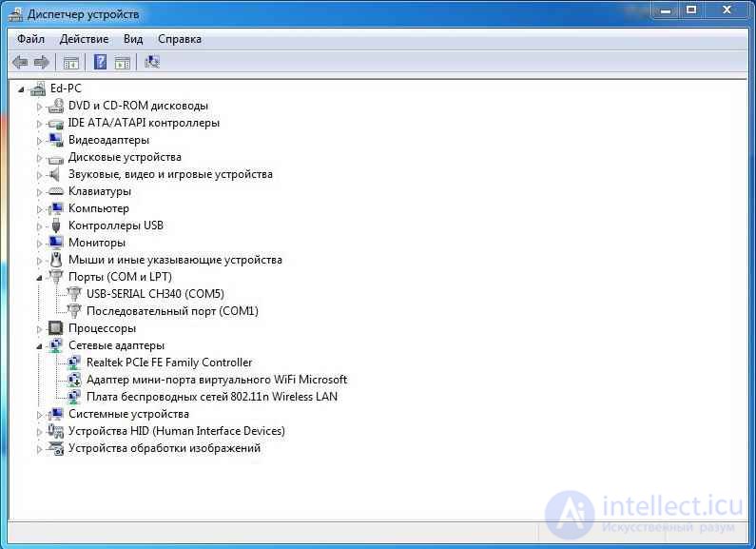The width and height of the screenshot is (756, 549).
Task: Maximize the Диспетчер устройств window
Action: coord(691,10)
